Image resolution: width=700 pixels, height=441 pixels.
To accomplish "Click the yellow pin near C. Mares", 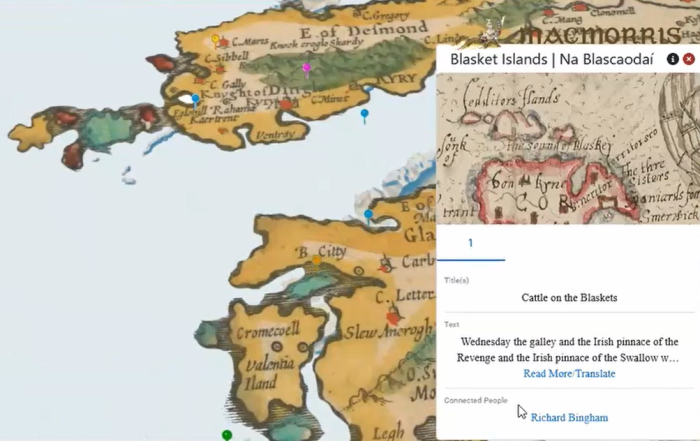I will [216, 40].
